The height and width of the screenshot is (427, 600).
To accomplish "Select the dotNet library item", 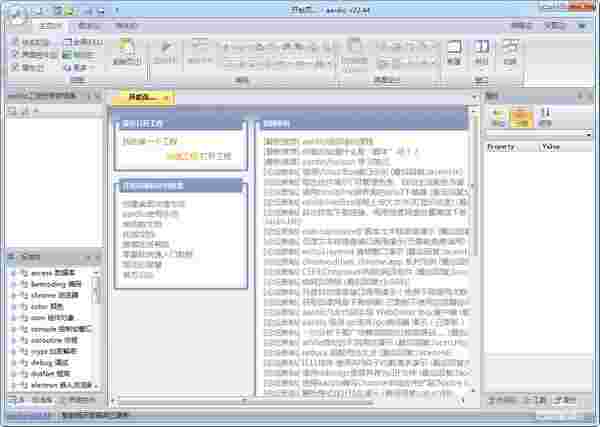I will point(50,373).
